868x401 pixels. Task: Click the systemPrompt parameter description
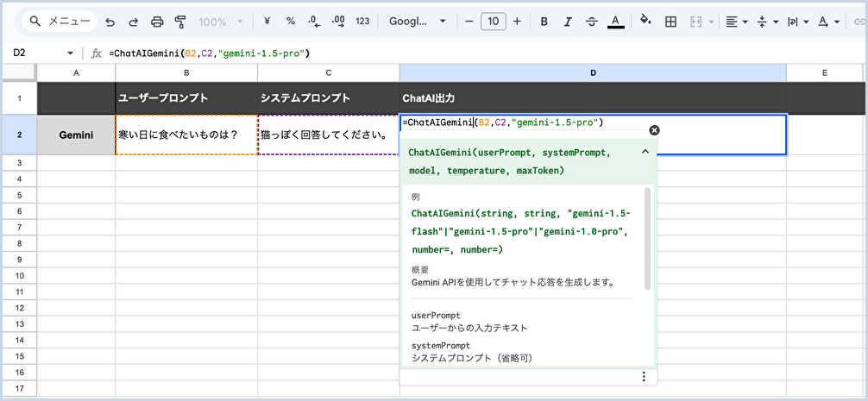(472, 359)
